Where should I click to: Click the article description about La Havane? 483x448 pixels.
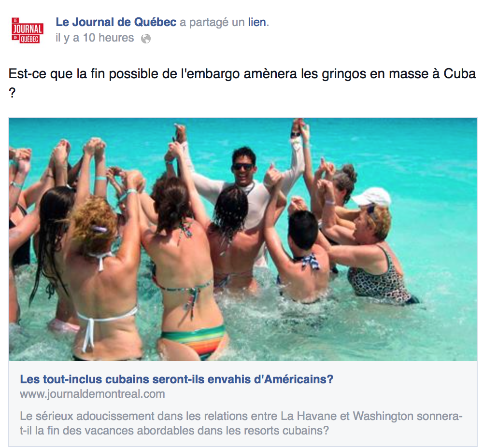[241, 423]
